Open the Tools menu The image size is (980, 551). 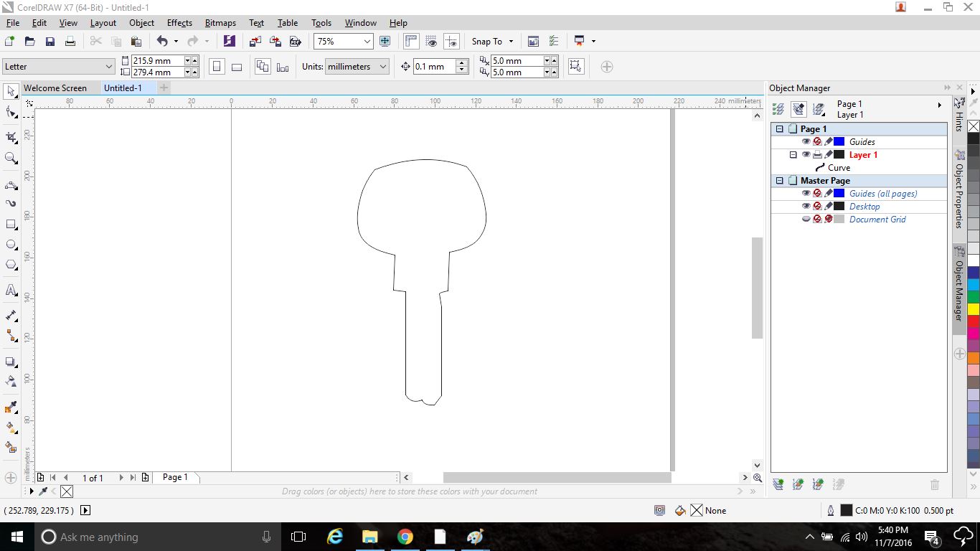tap(321, 23)
